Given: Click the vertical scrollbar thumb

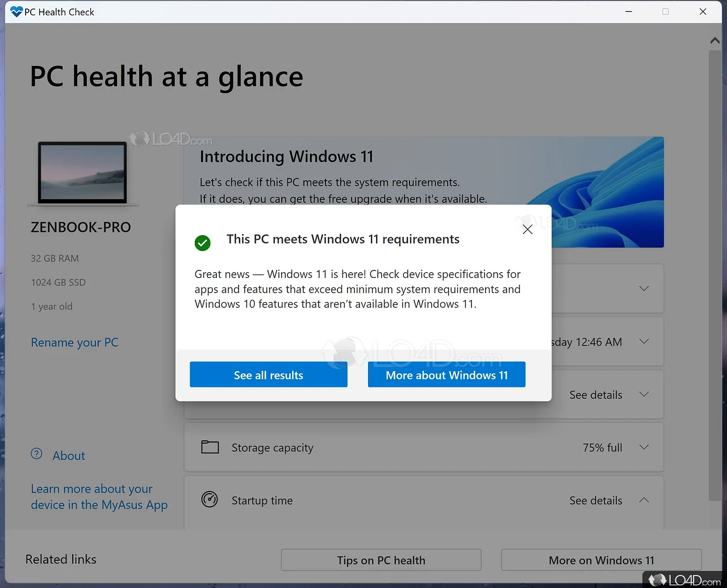Looking at the screenshot, I should point(715,276).
